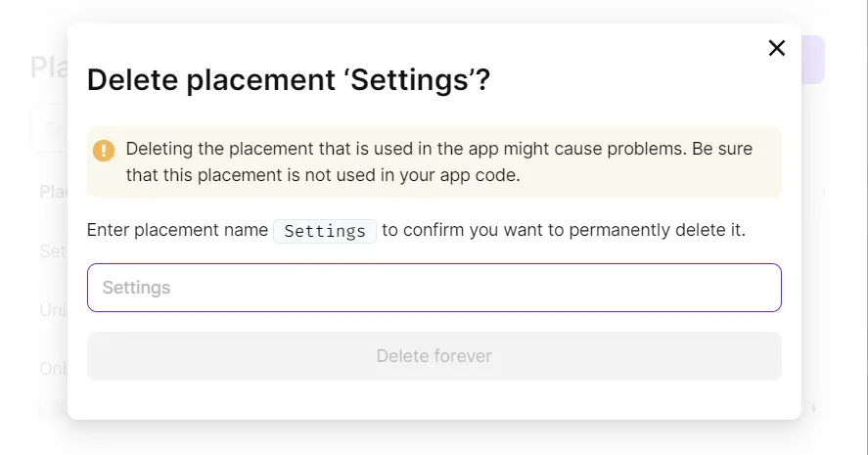Select the dimmed 'Onb' row behind dialog
This screenshot has height=455, width=868.
[52, 369]
